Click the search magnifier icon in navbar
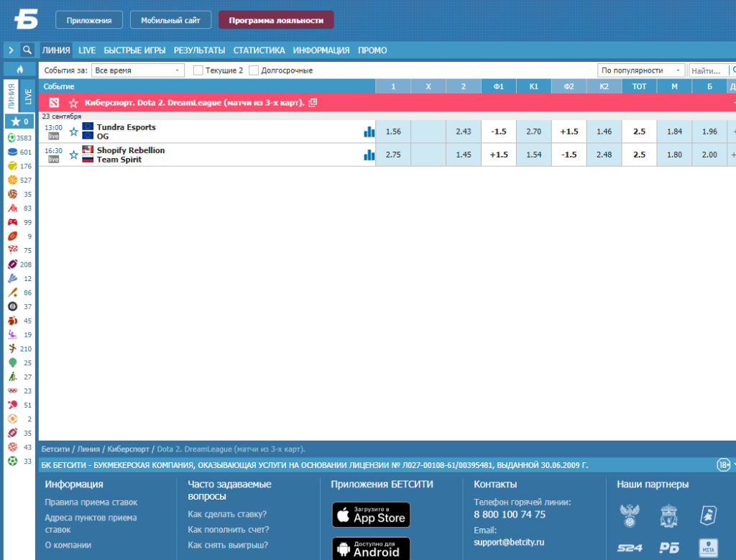736x560 pixels. pyautogui.click(x=27, y=50)
